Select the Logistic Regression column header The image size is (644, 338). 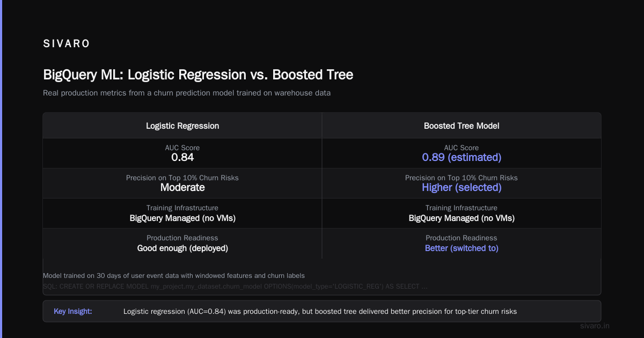(x=182, y=126)
